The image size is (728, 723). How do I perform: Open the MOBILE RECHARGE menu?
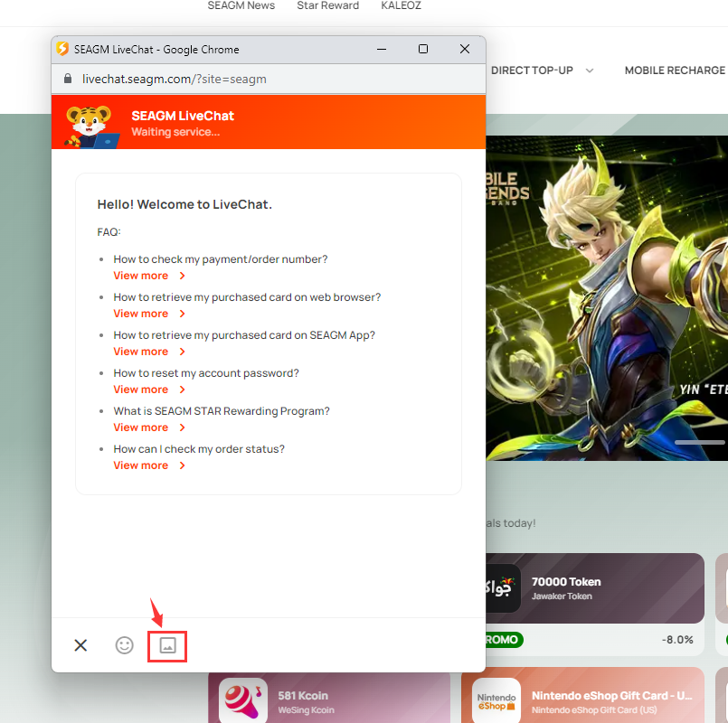675,70
